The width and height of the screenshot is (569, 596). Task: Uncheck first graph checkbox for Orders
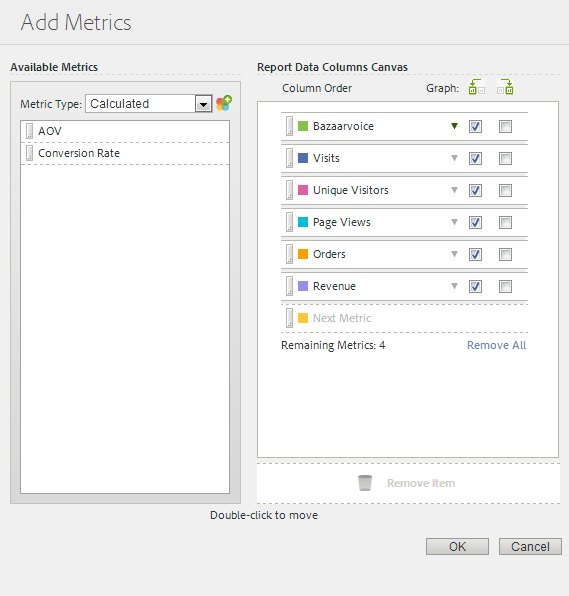click(x=475, y=254)
